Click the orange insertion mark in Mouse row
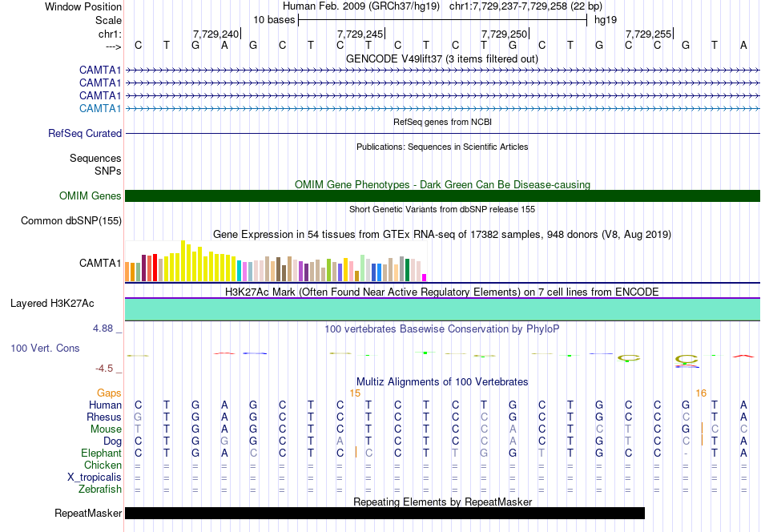Image resolution: width=761 pixels, height=532 pixels. click(702, 428)
